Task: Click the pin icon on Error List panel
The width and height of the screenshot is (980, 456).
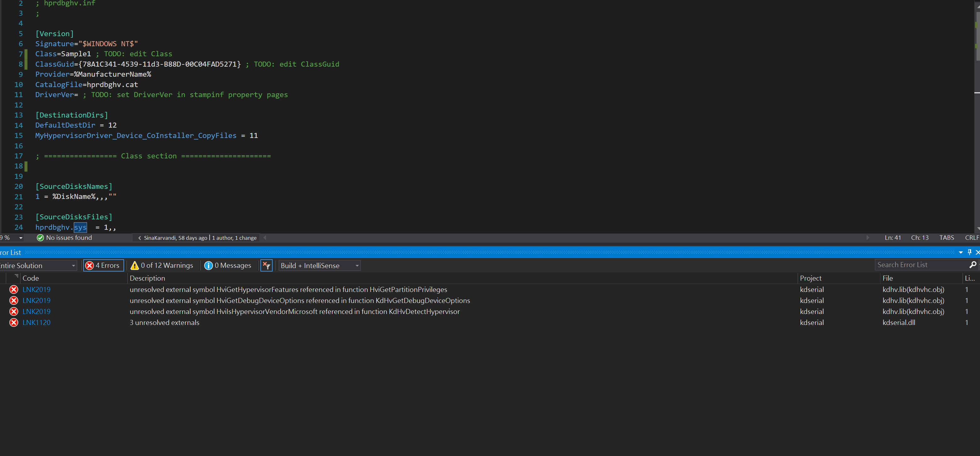Action: tap(969, 252)
